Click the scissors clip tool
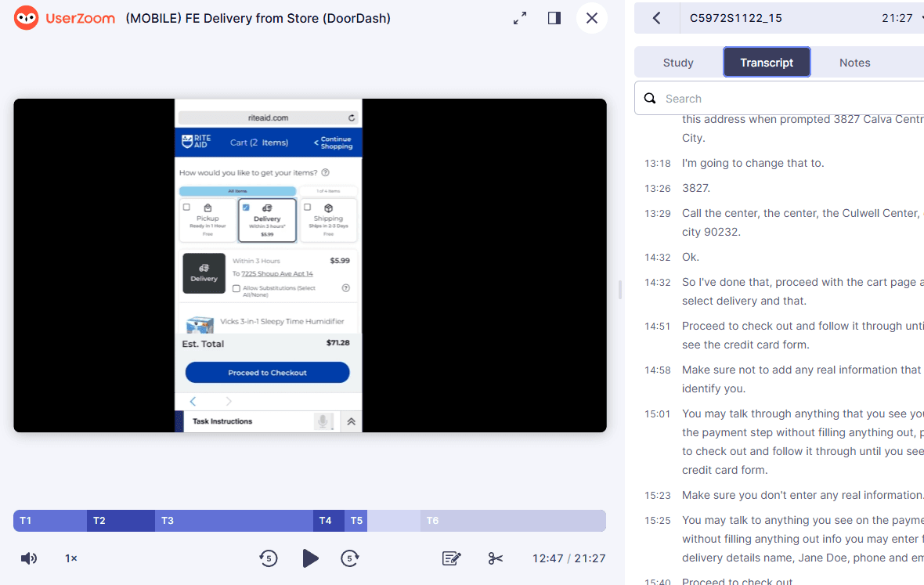Screen dimensions: 924x585 (x=495, y=558)
